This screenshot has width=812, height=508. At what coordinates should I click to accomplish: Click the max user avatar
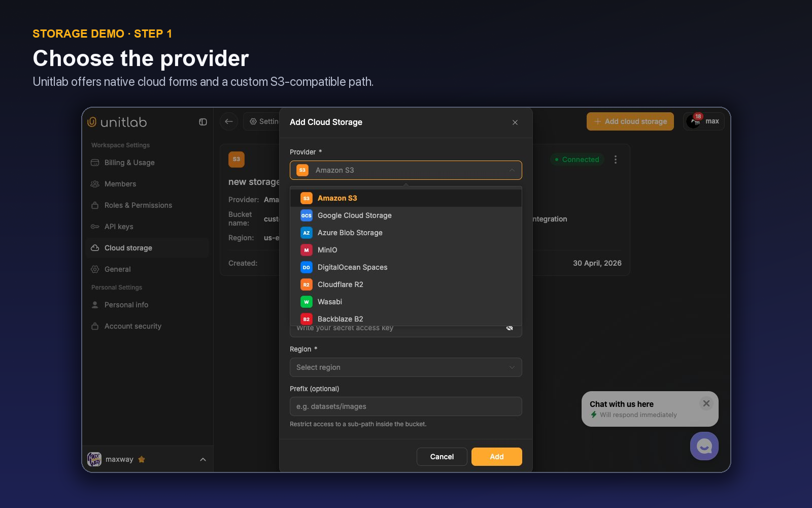pos(693,121)
